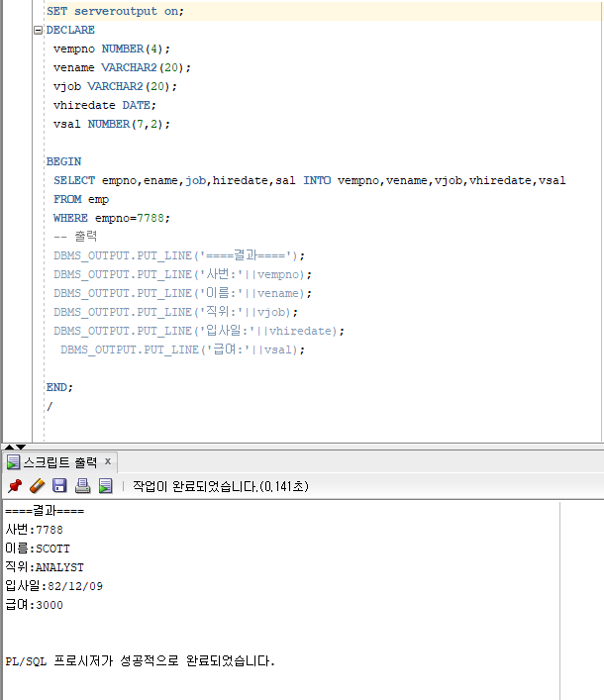Click the 'WHERE empno=7788;' line
Image resolution: width=604 pixels, height=700 pixels.
click(112, 218)
